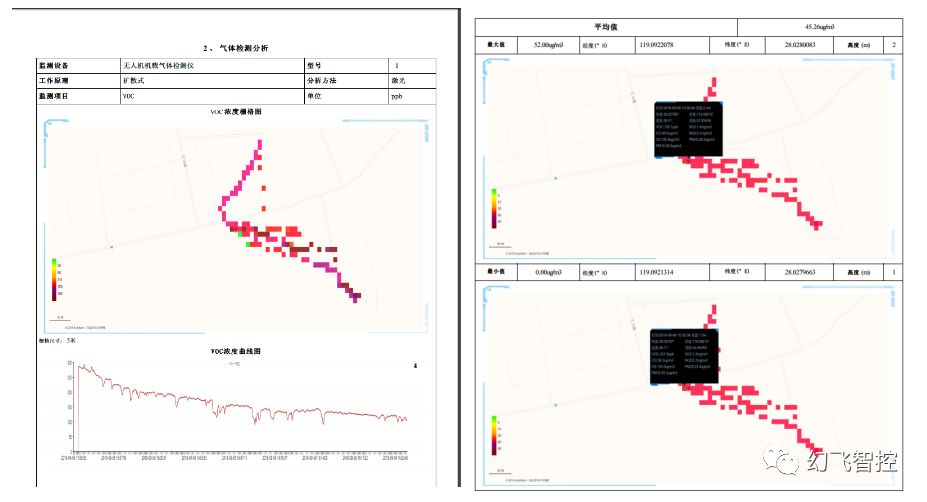The image size is (927, 502).
Task: Select the color legend on the maximum value map
Action: [x=494, y=208]
